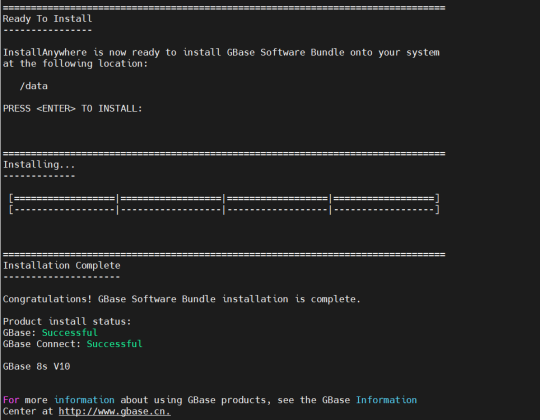Click green 'Successful' beside GBase:
Image resolution: width=541 pixels, height=420 pixels.
70,333
